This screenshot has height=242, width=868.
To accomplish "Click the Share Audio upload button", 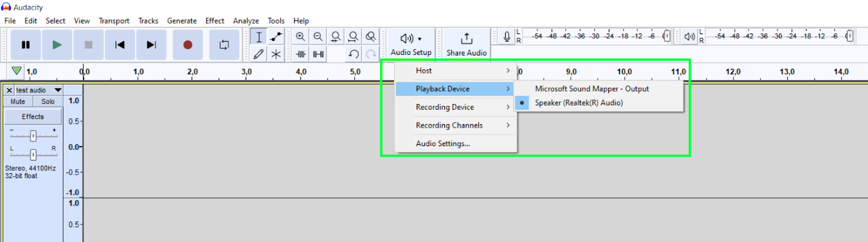I will click(467, 44).
